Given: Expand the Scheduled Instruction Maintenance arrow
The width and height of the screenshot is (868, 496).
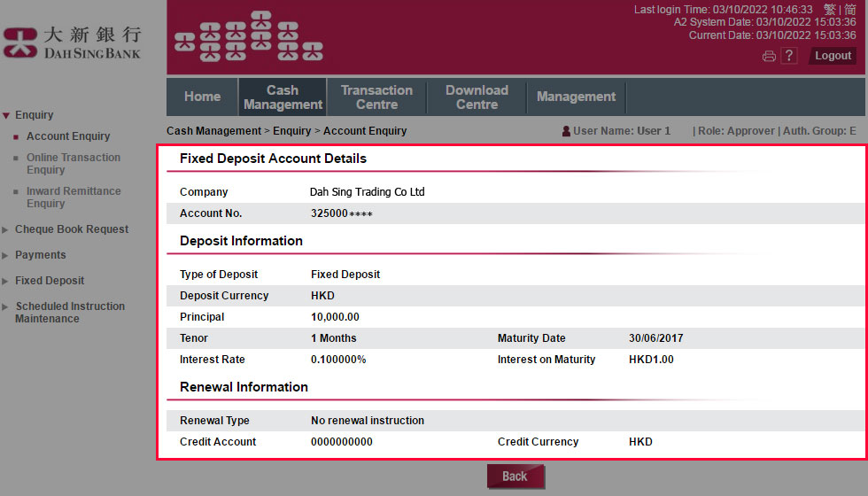Looking at the screenshot, I should tap(5, 306).
